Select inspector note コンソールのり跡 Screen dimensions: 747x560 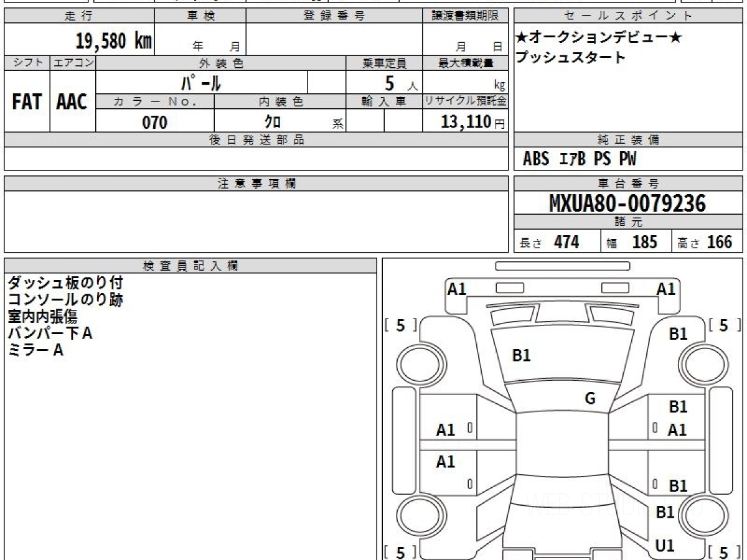[65, 300]
